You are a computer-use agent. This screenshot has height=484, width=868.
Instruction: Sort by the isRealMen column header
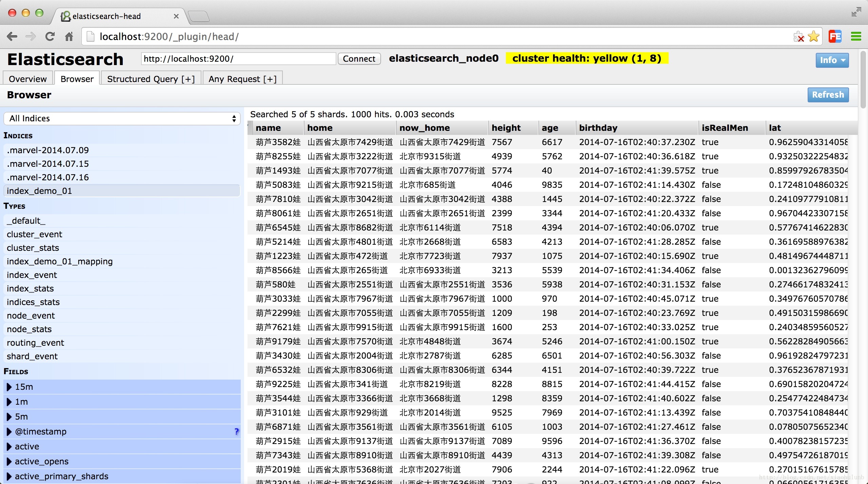[x=732, y=128]
